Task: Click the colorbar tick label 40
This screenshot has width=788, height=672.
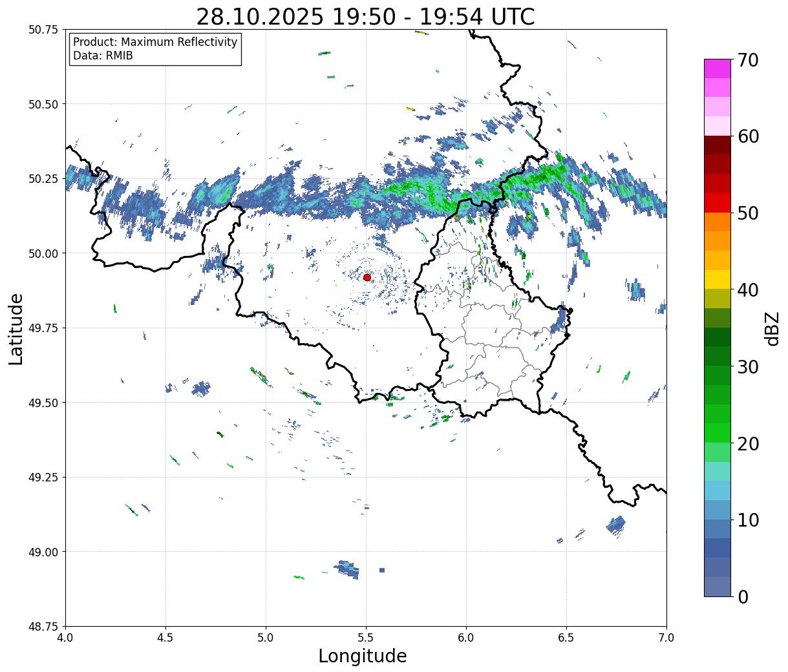Action: (749, 289)
